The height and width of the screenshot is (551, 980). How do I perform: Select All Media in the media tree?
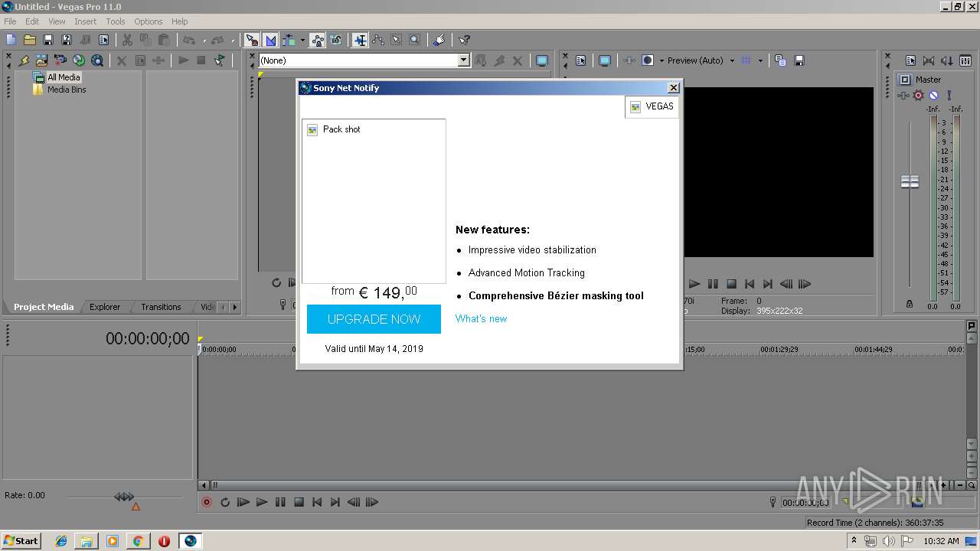(64, 77)
